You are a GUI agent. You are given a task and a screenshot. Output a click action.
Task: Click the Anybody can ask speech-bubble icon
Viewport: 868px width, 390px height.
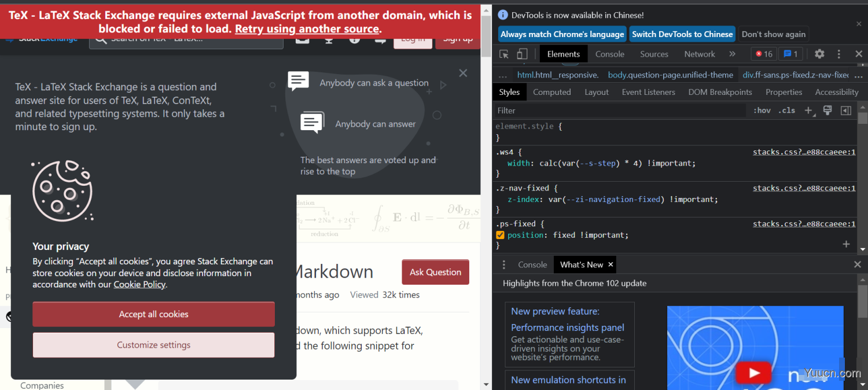click(299, 81)
